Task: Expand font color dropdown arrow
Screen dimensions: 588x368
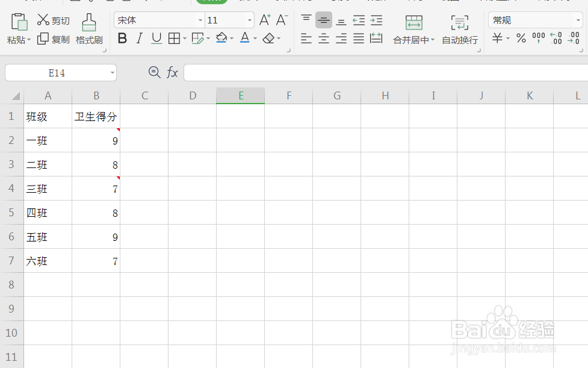Action: [255, 39]
